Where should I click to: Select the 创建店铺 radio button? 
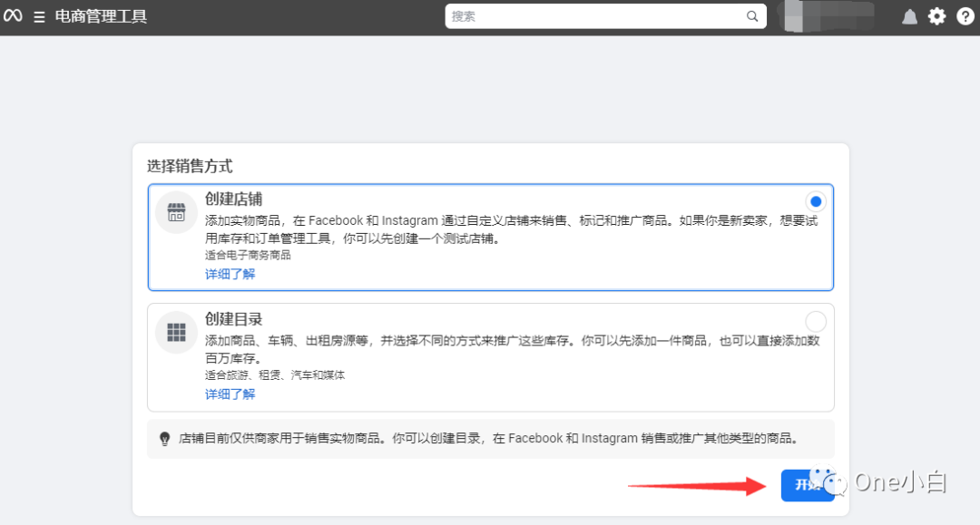tap(815, 200)
